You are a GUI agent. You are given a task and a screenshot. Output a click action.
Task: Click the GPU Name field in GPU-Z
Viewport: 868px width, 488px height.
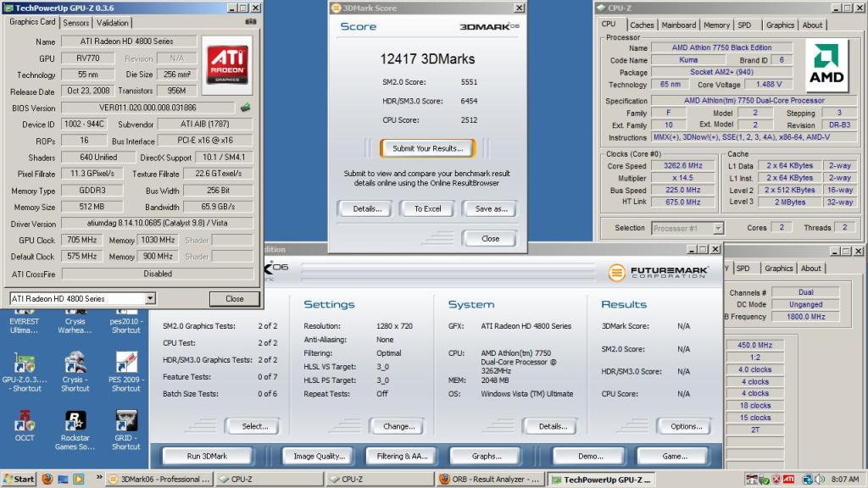pyautogui.click(x=129, y=42)
